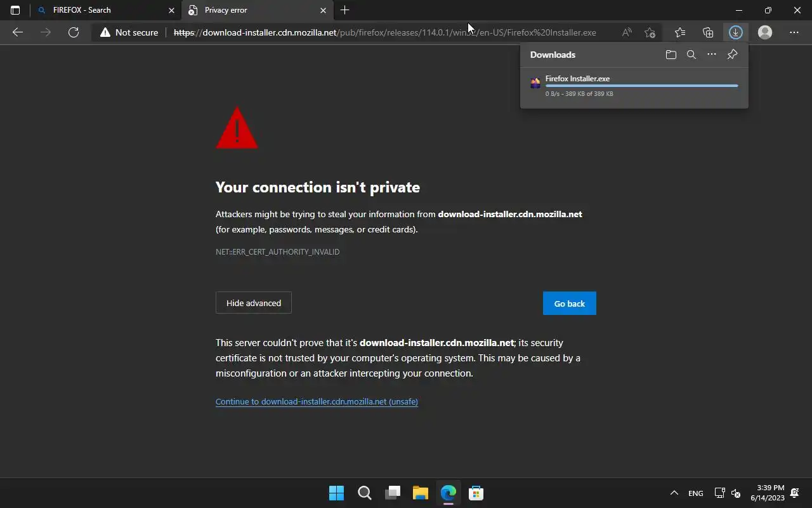Pin the Downloads panel

pos(732,55)
